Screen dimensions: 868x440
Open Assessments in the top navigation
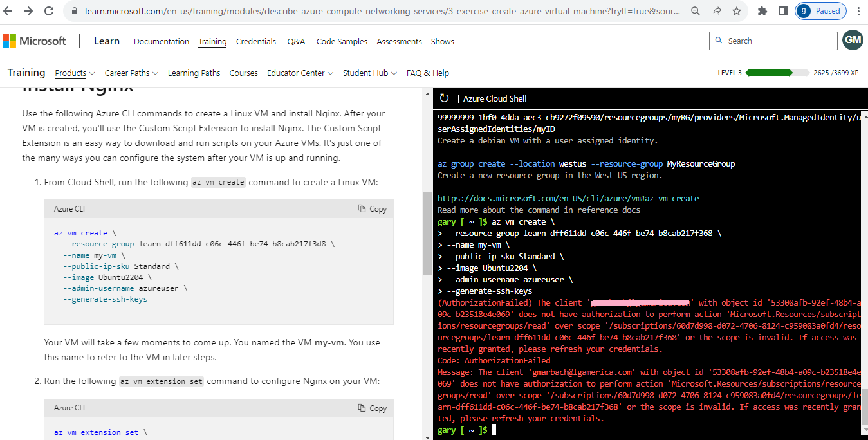click(x=399, y=41)
